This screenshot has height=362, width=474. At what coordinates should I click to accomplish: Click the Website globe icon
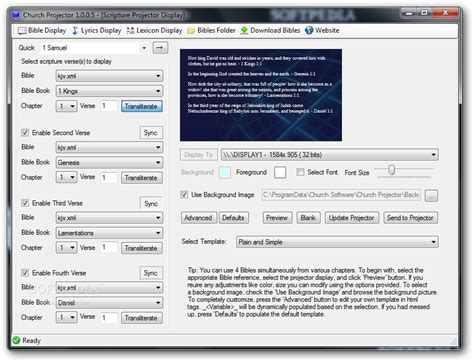(309, 30)
